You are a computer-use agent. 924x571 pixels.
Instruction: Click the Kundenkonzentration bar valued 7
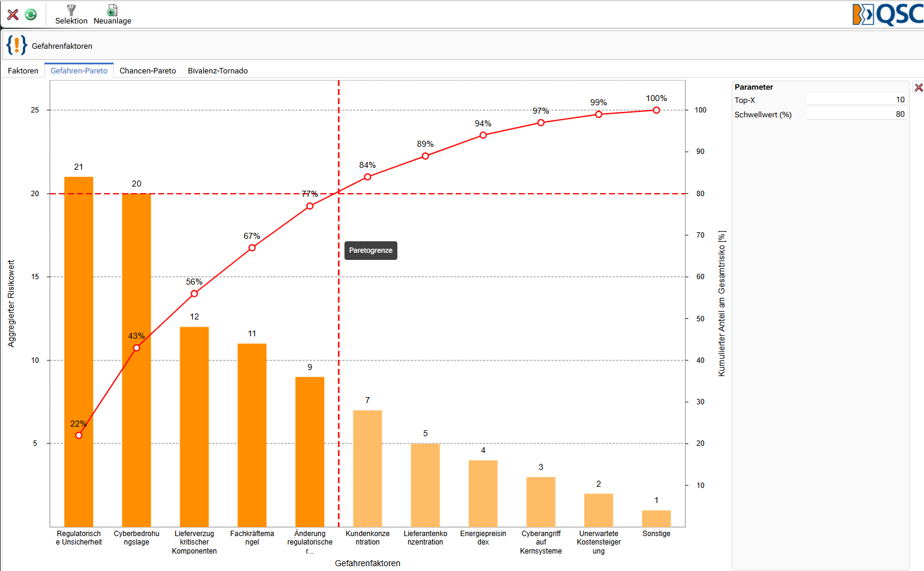click(x=367, y=469)
